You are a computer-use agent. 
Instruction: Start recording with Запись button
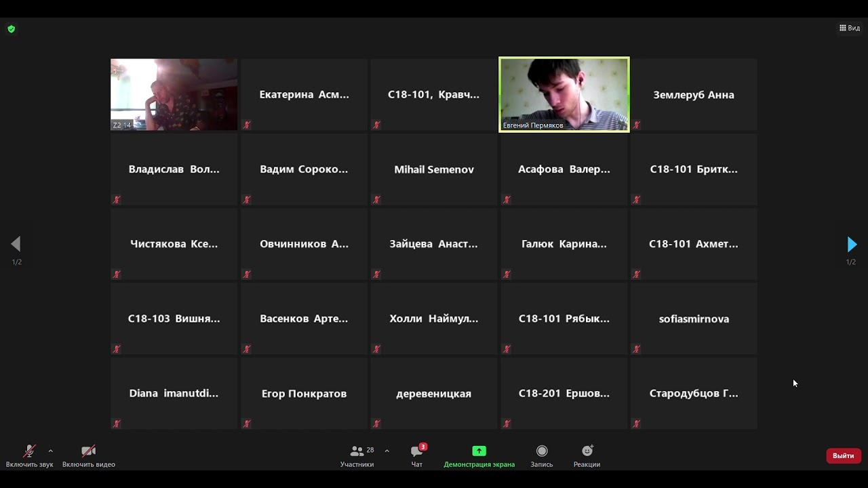[x=542, y=456]
